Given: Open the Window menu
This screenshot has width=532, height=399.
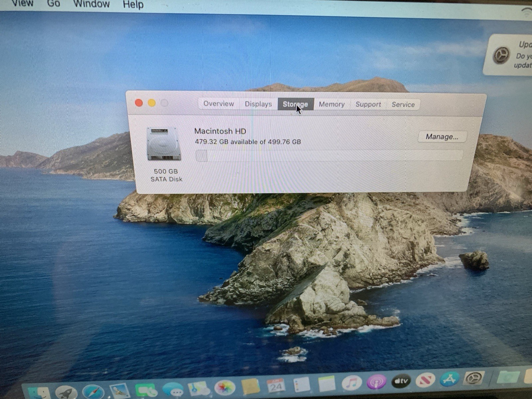Looking at the screenshot, I should [91, 4].
